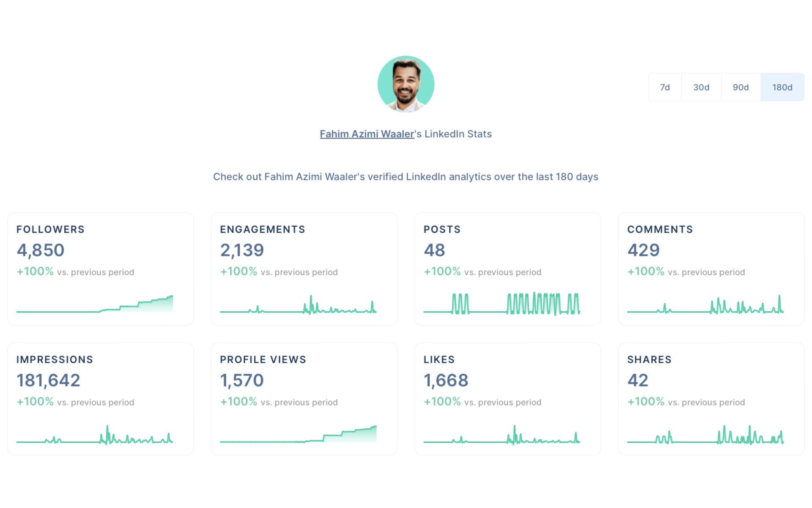Click the shares value 42
Image resolution: width=812 pixels, height=508 pixels.
[638, 380]
